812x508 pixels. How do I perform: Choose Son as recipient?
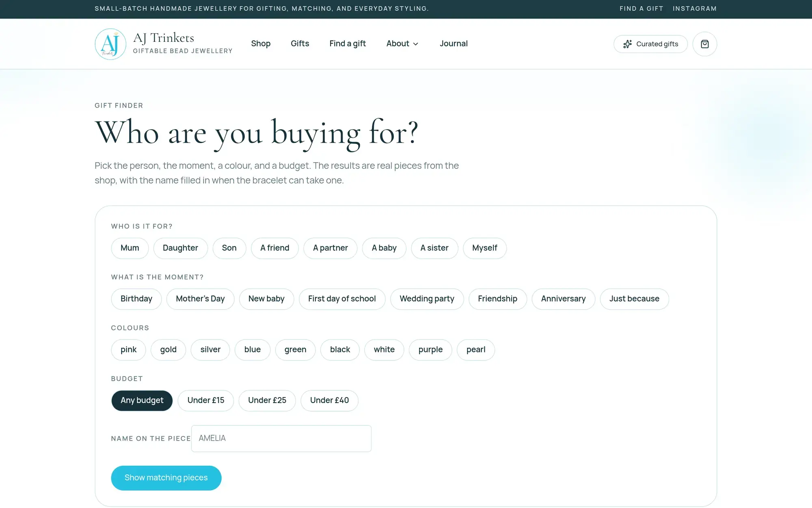(x=229, y=248)
